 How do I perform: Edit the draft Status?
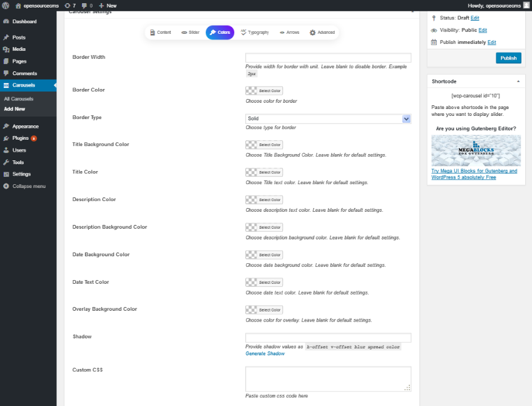pos(474,18)
